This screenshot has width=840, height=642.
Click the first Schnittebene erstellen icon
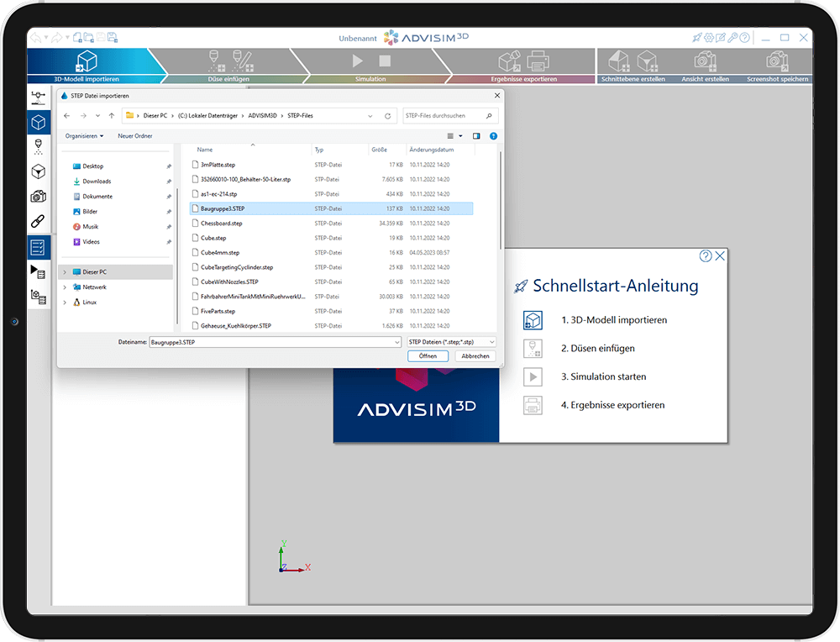[x=619, y=61]
